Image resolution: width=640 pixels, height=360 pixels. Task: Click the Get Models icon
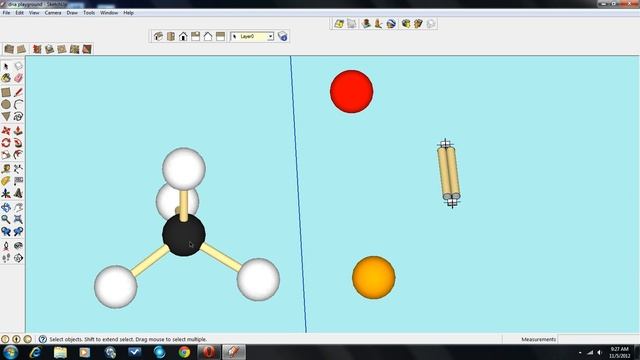(x=405, y=24)
